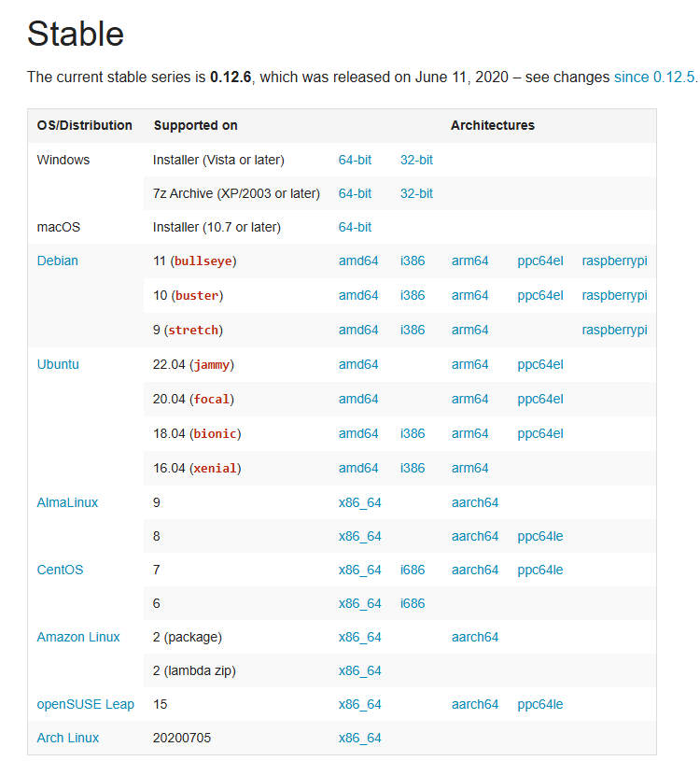
Task: Download Amazon Linux 2 package aarch64
Action: tap(474, 637)
